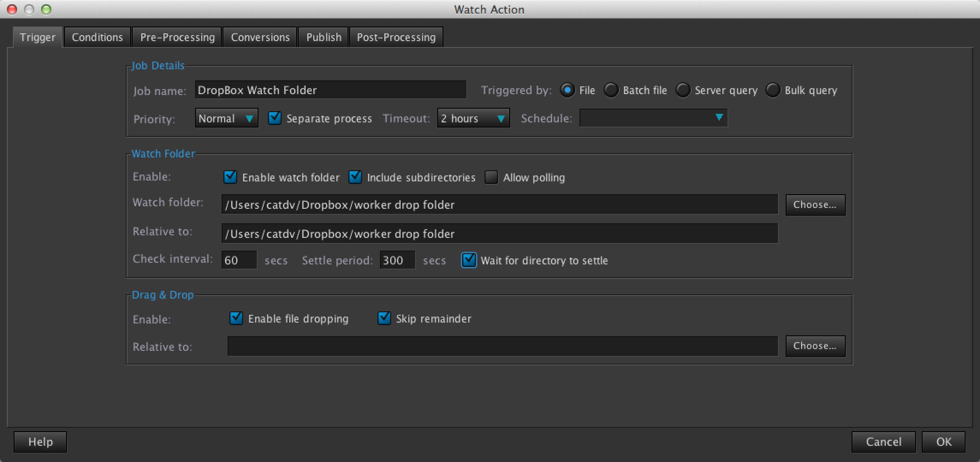Uncheck Include subdirectories
Image resolution: width=980 pixels, height=462 pixels.
pyautogui.click(x=355, y=177)
